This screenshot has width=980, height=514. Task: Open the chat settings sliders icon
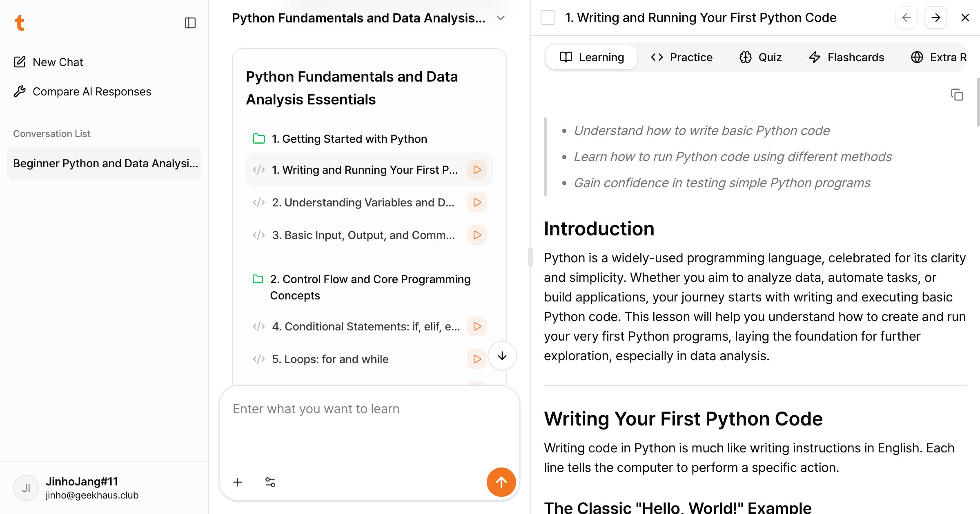[270, 482]
